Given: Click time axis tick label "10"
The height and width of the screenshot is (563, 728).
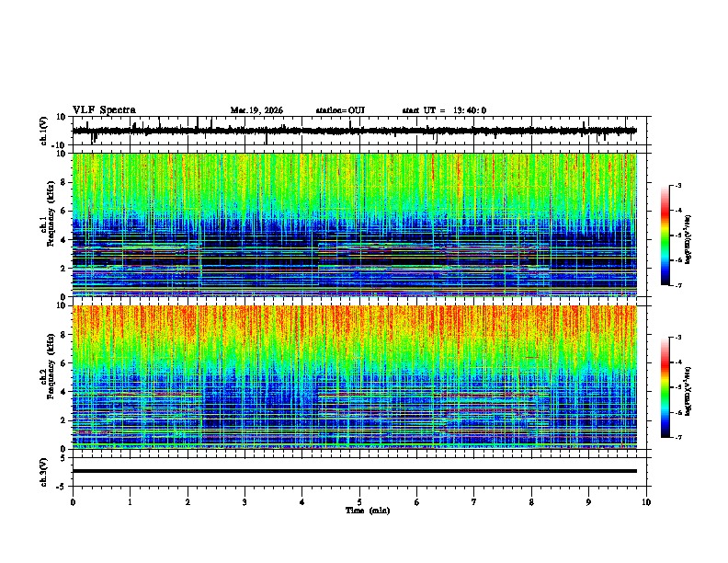Looking at the screenshot, I should pos(646,502).
